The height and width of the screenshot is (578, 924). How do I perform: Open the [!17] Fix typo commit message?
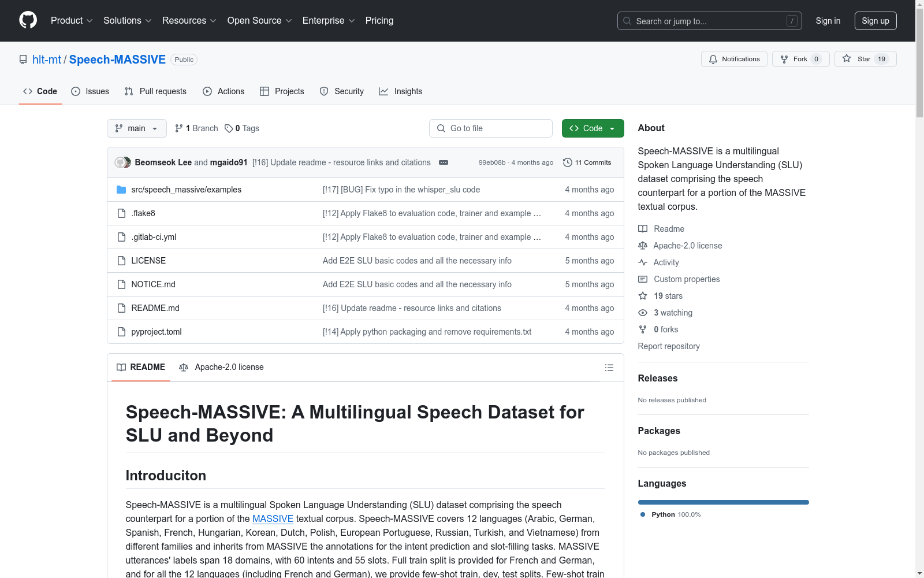tap(401, 190)
